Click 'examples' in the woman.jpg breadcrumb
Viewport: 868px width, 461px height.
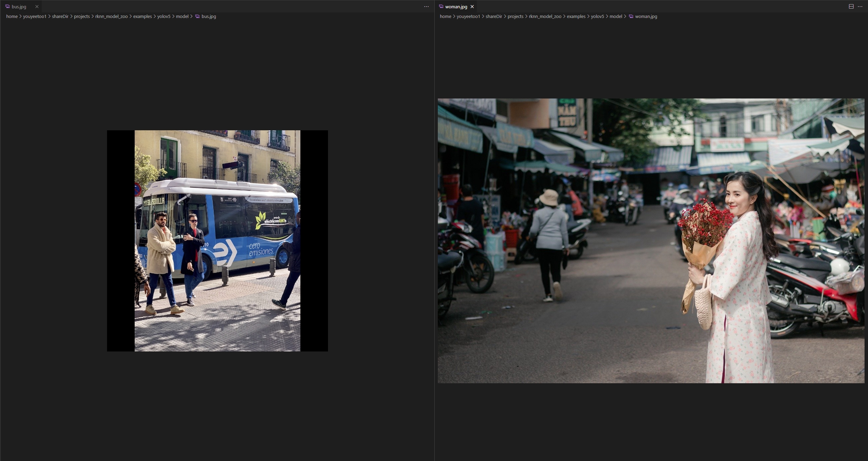(576, 16)
